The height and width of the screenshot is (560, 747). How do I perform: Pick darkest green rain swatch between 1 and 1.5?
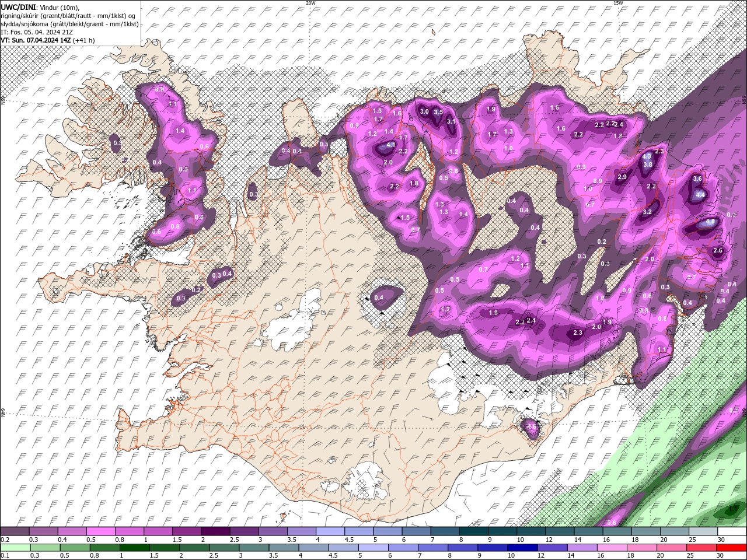coord(135,548)
